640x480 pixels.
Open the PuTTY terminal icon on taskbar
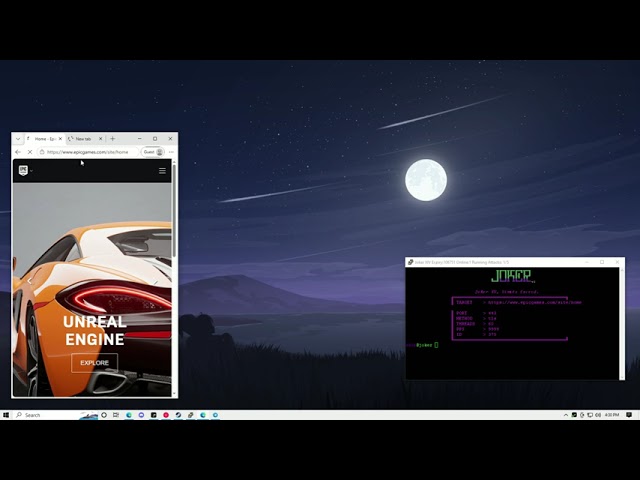coord(190,415)
